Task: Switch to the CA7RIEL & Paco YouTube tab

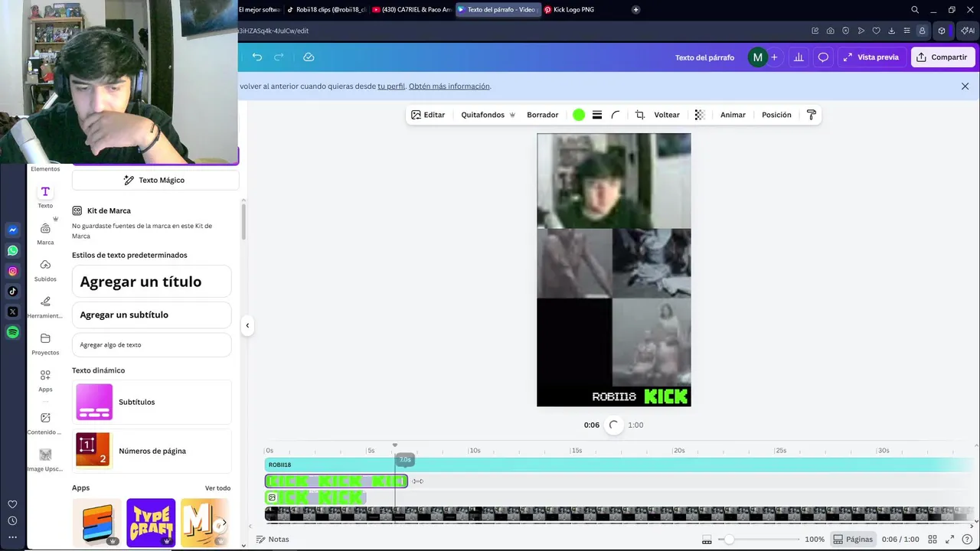Action: [x=412, y=10]
